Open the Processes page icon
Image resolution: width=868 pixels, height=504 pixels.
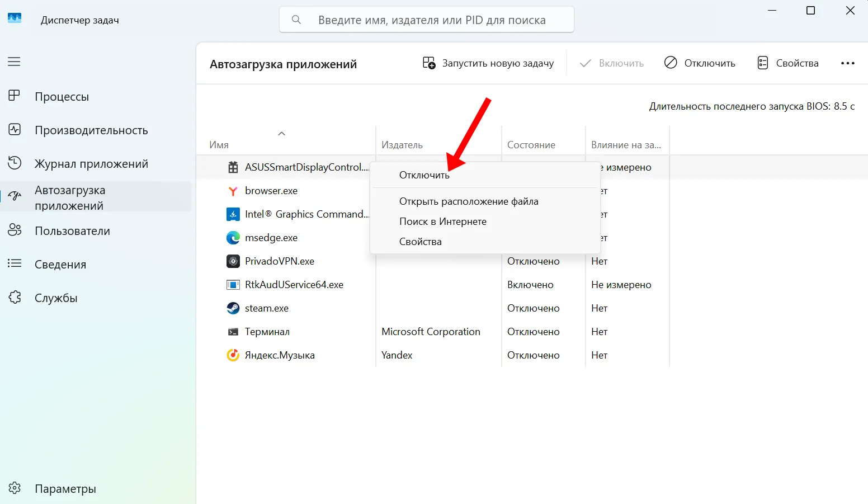(15, 96)
